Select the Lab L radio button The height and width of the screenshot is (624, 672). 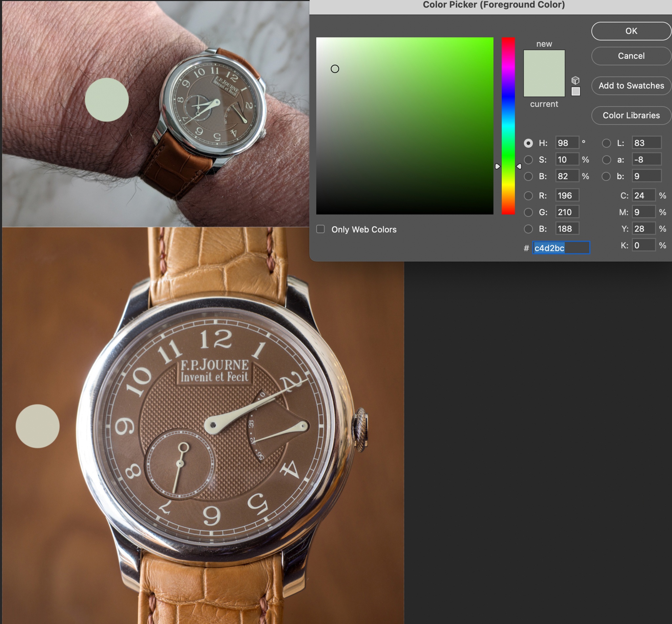(x=606, y=143)
